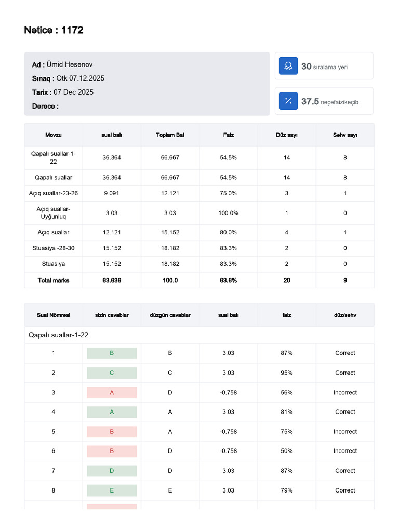The height and width of the screenshot is (532, 399).
Task: Click the Sual Nömrəsi column header
Action: (x=54, y=315)
